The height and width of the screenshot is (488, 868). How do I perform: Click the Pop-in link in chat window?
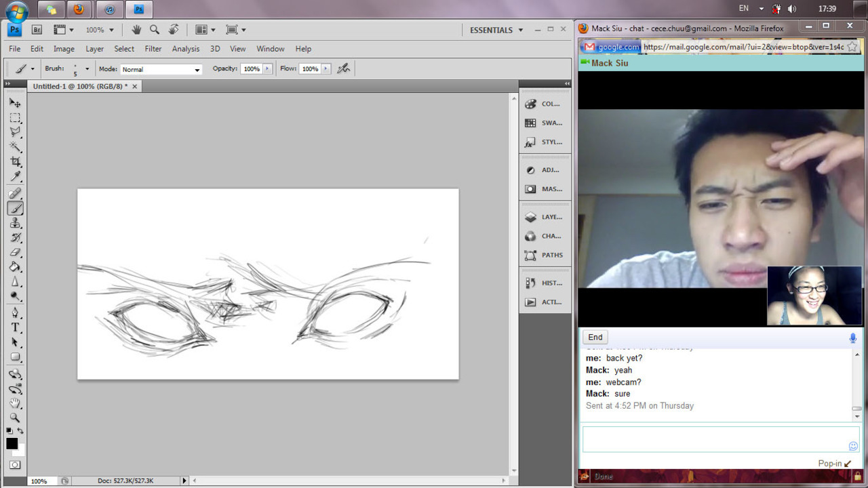coord(835,464)
